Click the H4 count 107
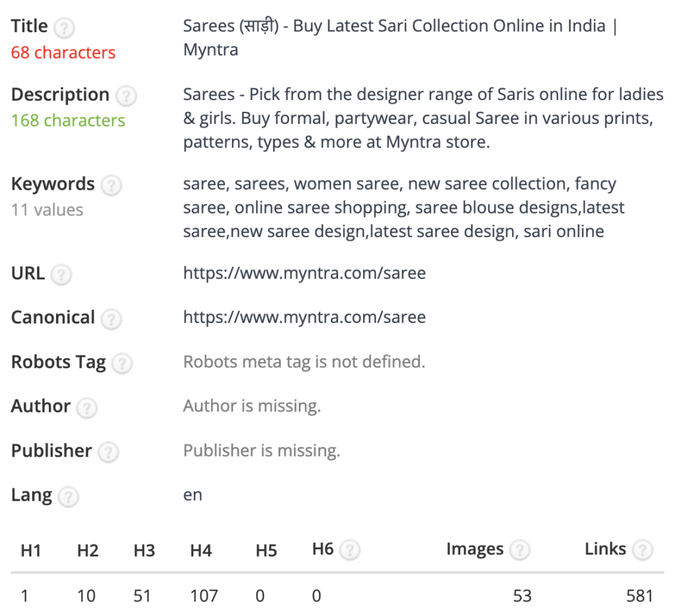The height and width of the screenshot is (616, 675). click(x=204, y=596)
